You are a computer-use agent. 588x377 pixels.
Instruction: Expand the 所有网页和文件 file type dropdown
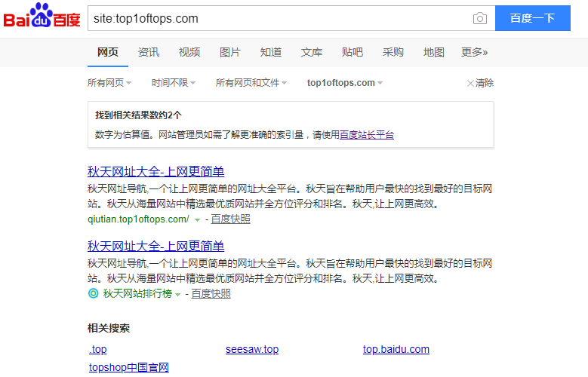pyautogui.click(x=251, y=83)
